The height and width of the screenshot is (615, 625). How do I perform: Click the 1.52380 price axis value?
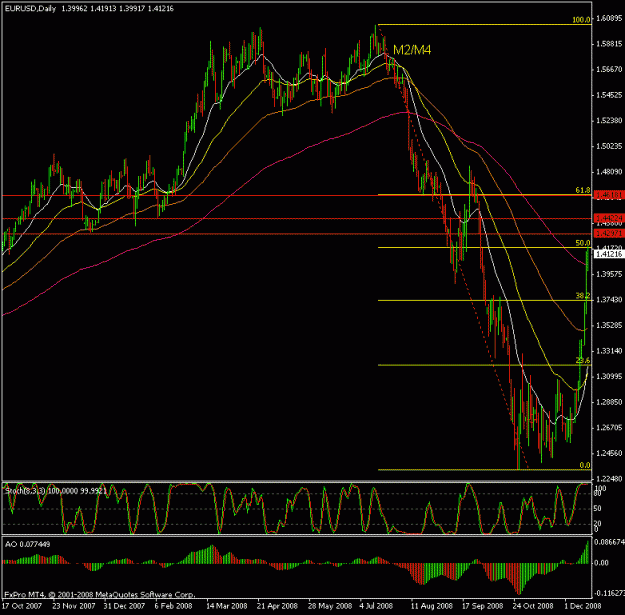[x=609, y=120]
